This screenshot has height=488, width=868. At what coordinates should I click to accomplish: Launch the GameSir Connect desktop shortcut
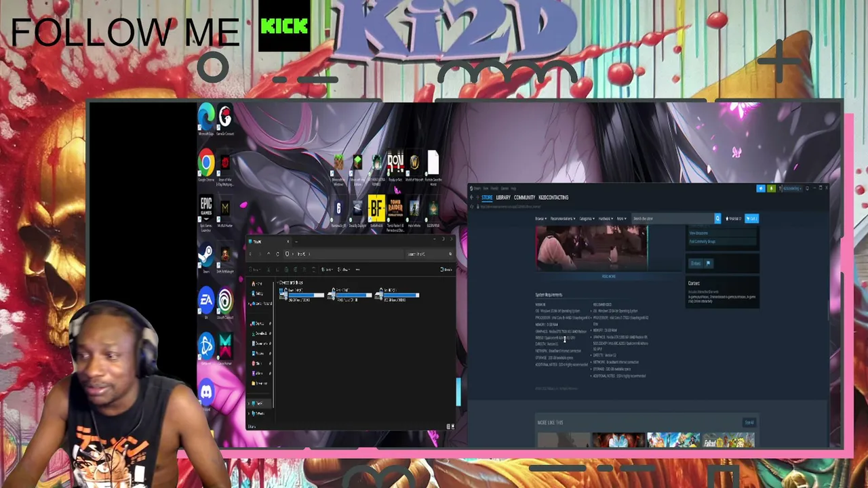(x=225, y=119)
